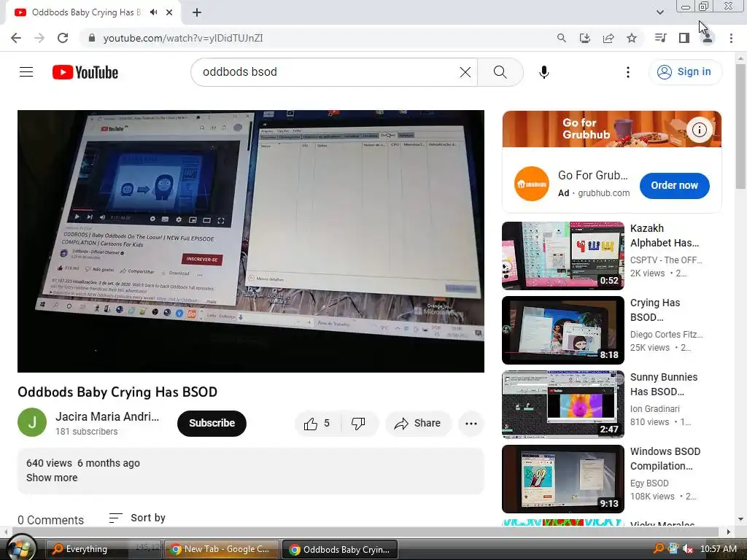Open the YouTube hamburger guide menu
747x560 pixels.
26,72
